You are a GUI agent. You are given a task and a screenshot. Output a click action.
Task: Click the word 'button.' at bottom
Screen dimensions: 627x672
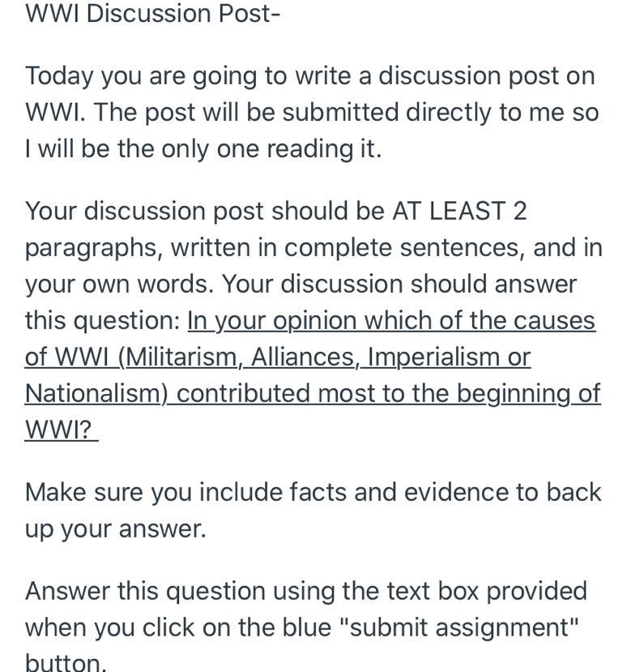click(65, 662)
